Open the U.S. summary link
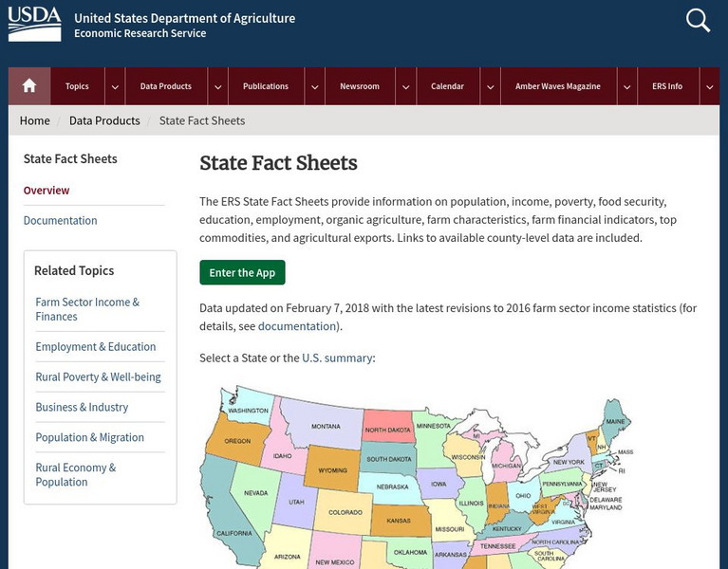 point(337,358)
